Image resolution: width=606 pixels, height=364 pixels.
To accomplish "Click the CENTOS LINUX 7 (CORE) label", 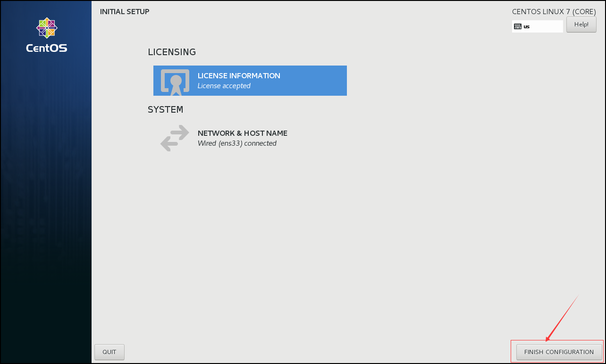I will click(x=554, y=12).
